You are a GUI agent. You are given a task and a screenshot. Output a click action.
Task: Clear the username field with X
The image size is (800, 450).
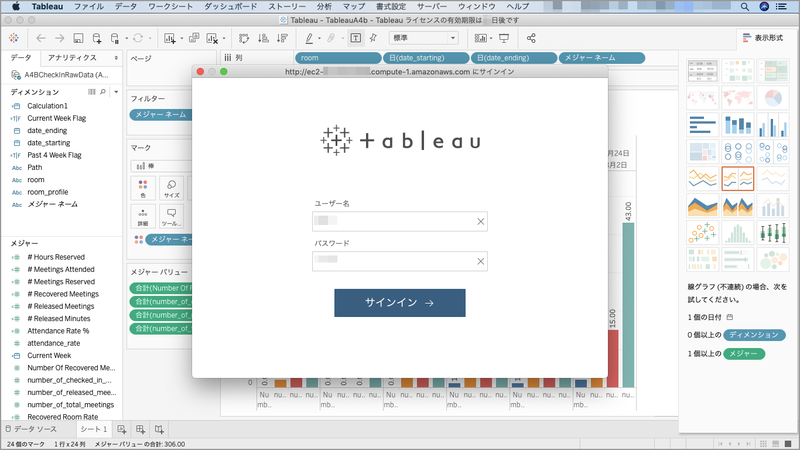coord(480,221)
